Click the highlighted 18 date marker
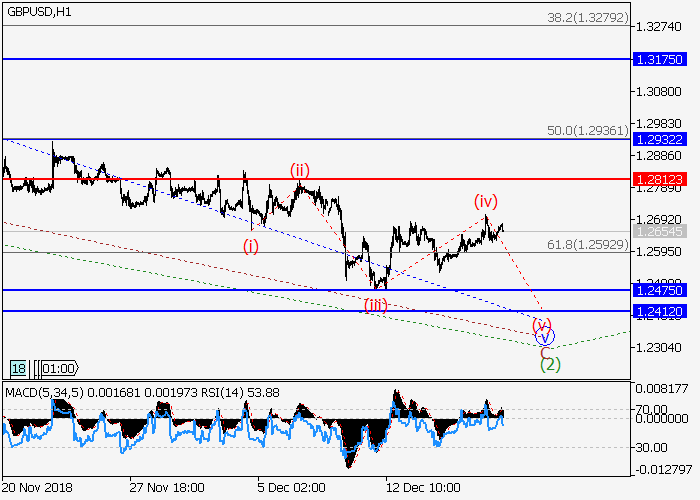The image size is (700, 500). [18, 368]
